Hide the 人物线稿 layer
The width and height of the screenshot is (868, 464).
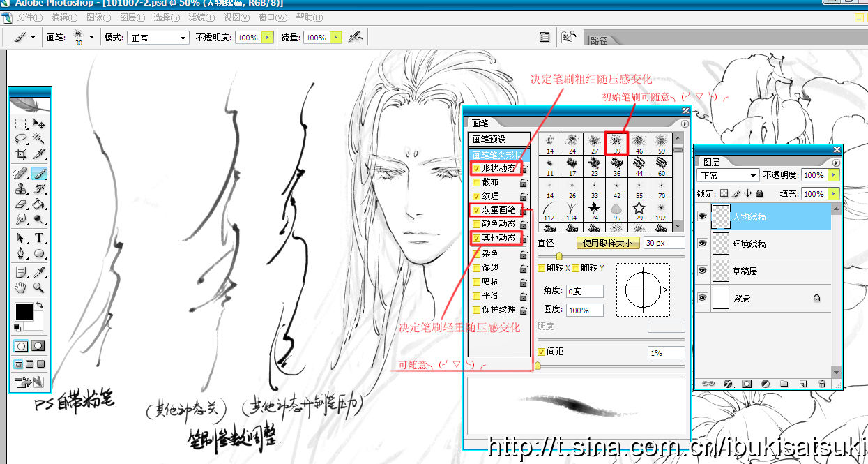(x=701, y=217)
